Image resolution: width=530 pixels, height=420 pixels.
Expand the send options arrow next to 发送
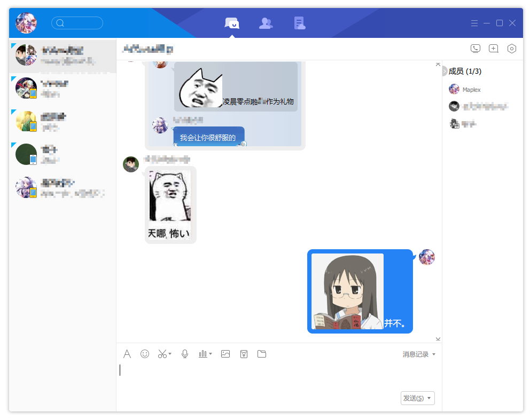click(x=429, y=398)
